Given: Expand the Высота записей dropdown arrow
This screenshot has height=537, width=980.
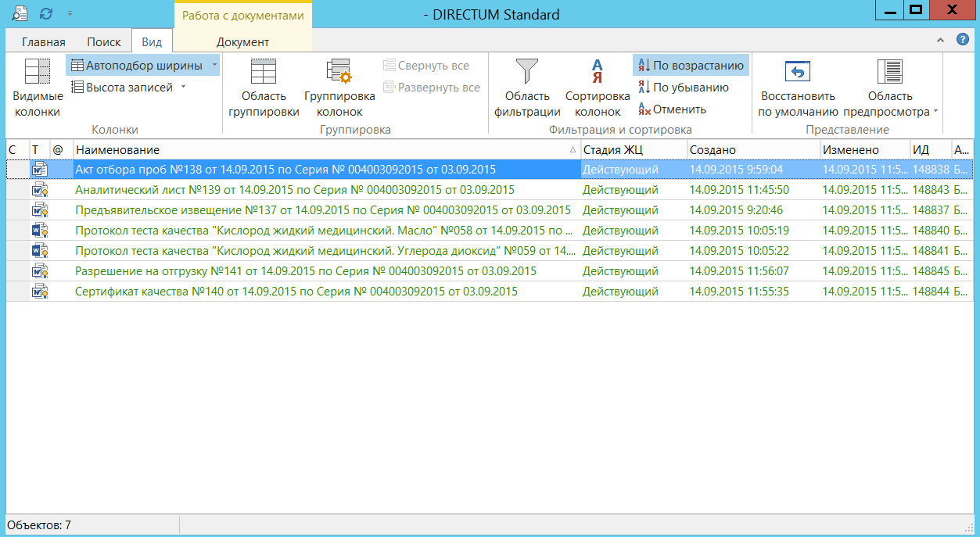Looking at the screenshot, I should (x=183, y=88).
